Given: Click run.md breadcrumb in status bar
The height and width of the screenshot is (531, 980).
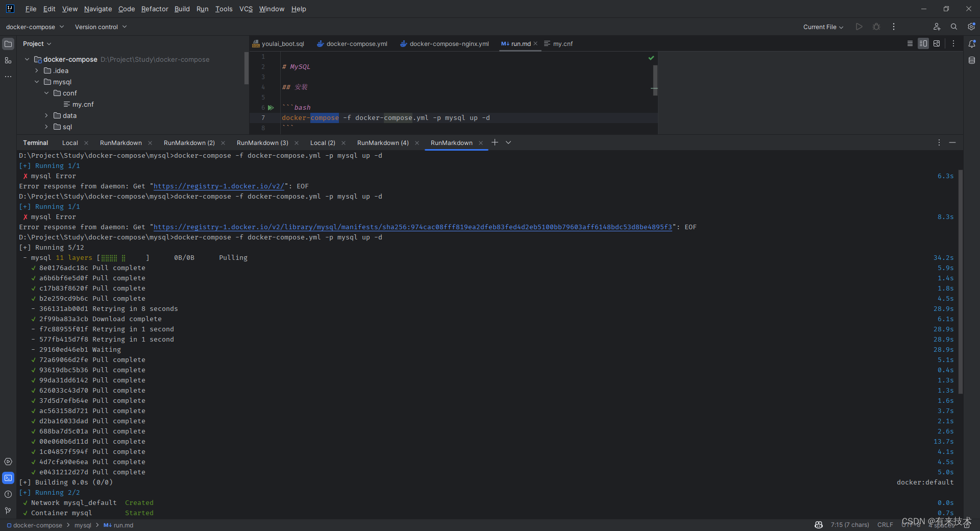Looking at the screenshot, I should pyautogui.click(x=118, y=525).
